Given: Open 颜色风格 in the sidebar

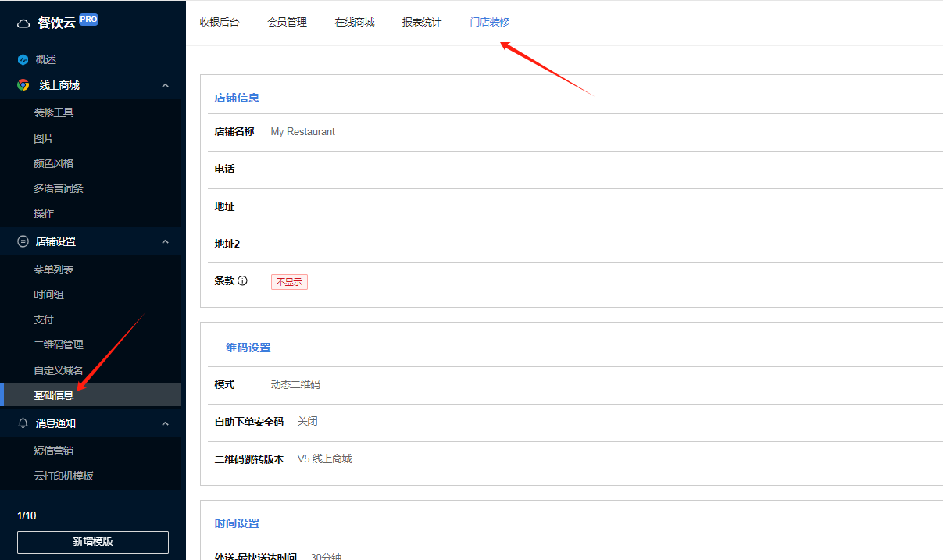Looking at the screenshot, I should tap(54, 163).
